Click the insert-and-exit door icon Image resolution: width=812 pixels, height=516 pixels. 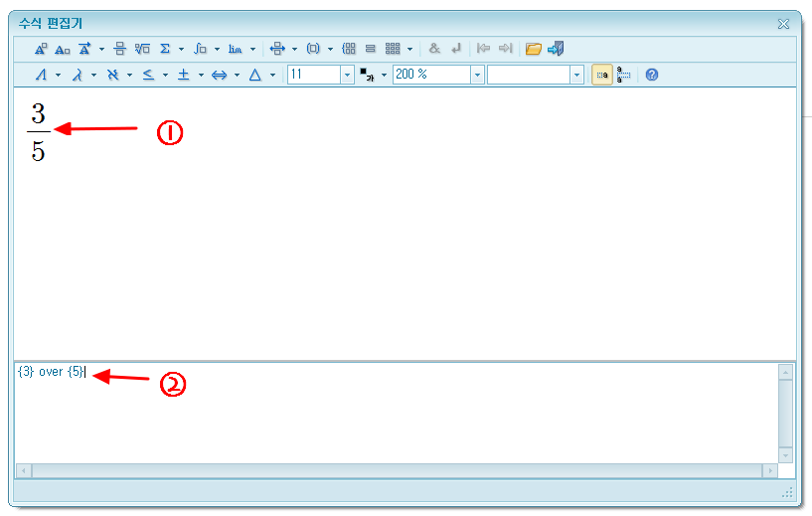click(x=556, y=49)
